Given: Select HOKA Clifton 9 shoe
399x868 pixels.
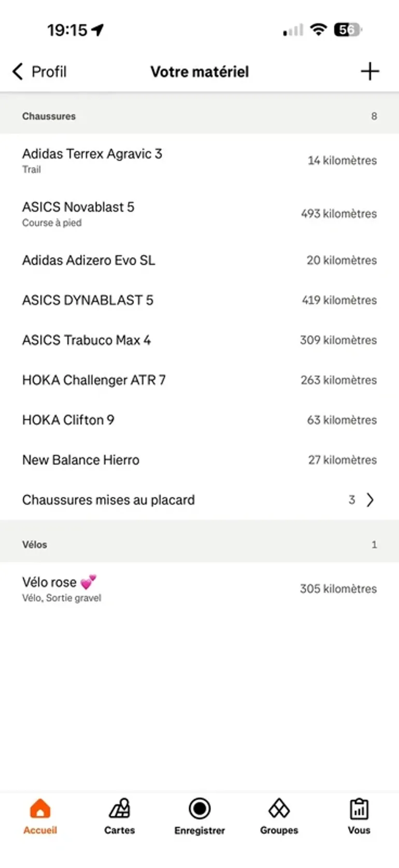Looking at the screenshot, I should (199, 420).
